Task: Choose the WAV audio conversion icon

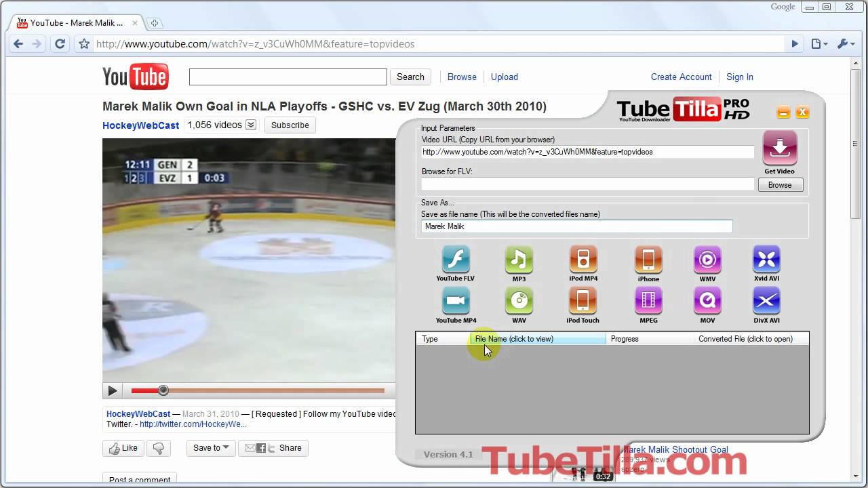Action: click(x=519, y=301)
